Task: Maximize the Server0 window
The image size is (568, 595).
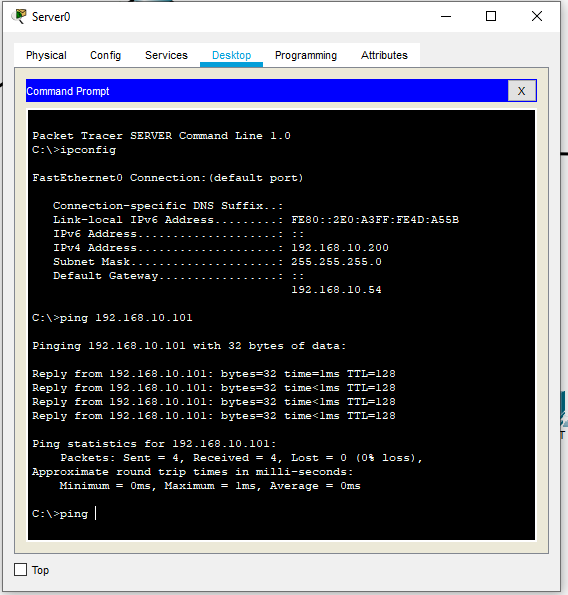Action: click(491, 16)
